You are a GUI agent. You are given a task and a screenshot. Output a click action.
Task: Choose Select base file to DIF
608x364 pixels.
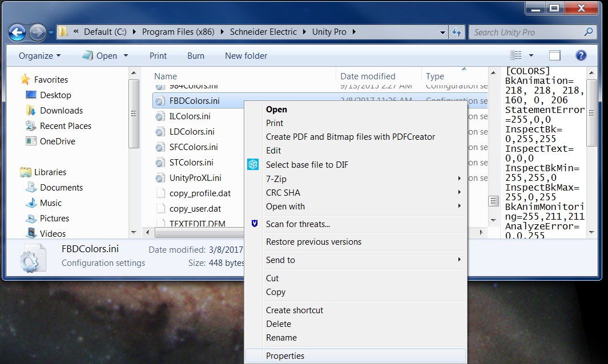coord(356,165)
